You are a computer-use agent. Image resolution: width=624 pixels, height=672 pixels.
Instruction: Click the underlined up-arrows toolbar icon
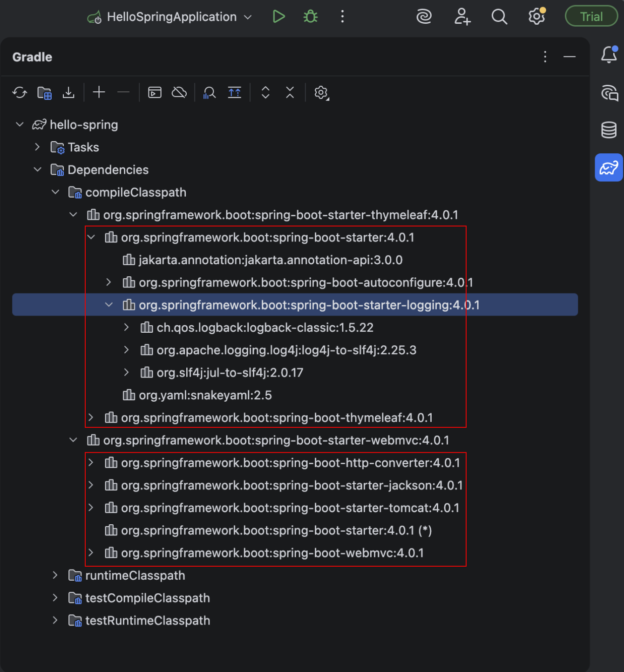(x=234, y=92)
